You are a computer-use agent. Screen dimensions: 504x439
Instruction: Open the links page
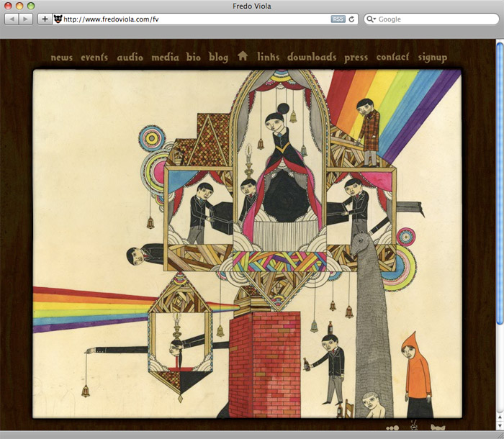tap(268, 57)
